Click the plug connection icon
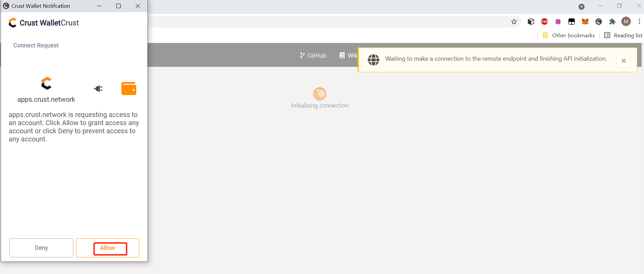644x274 pixels. [98, 89]
